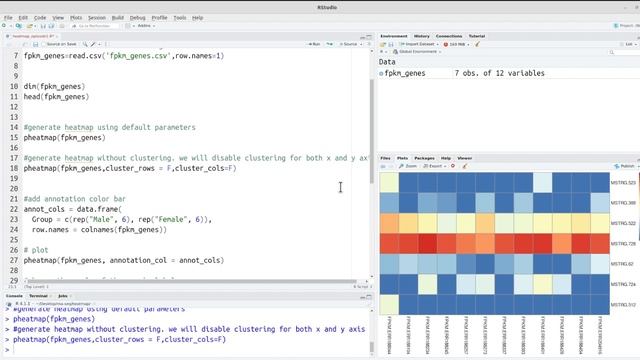Open the Session menu
The width and height of the screenshot is (640, 360).
97,18
